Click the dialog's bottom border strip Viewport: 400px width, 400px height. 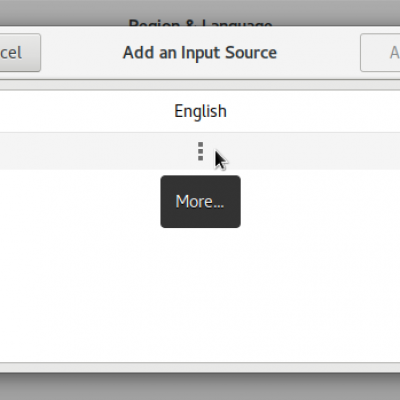[200, 367]
